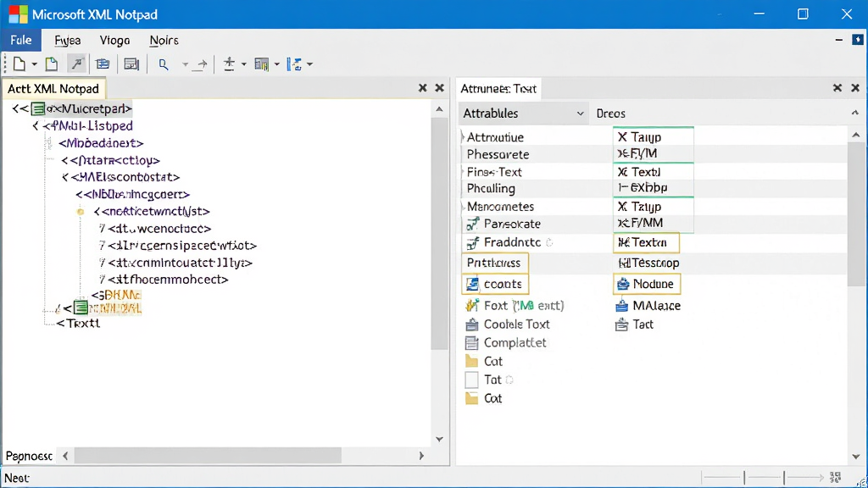
Task: Click the Textın value box
Action: tap(646, 242)
